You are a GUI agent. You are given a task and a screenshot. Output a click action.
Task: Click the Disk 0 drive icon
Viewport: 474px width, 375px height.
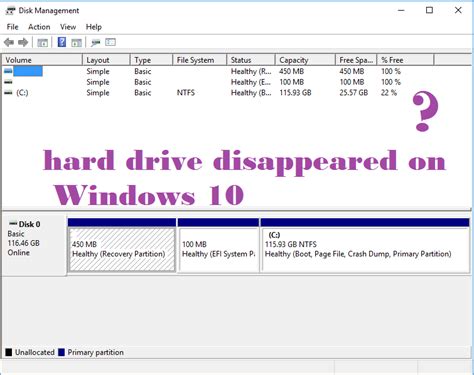point(13,223)
